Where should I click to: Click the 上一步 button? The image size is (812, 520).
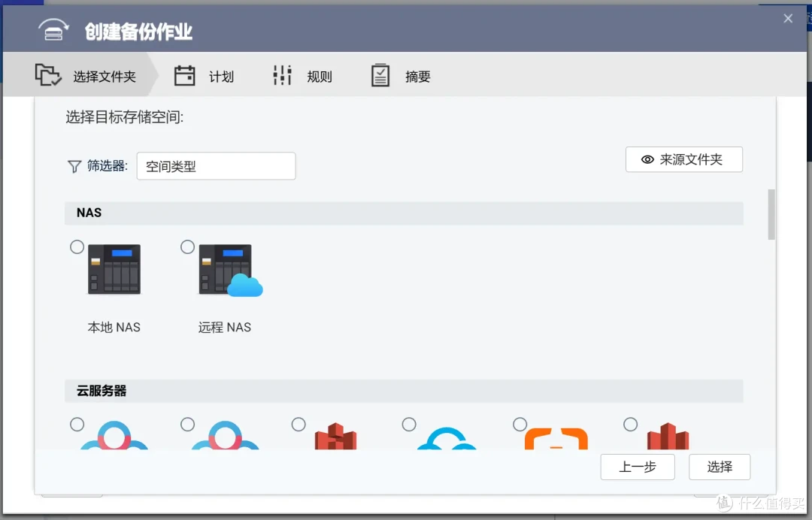coord(638,467)
